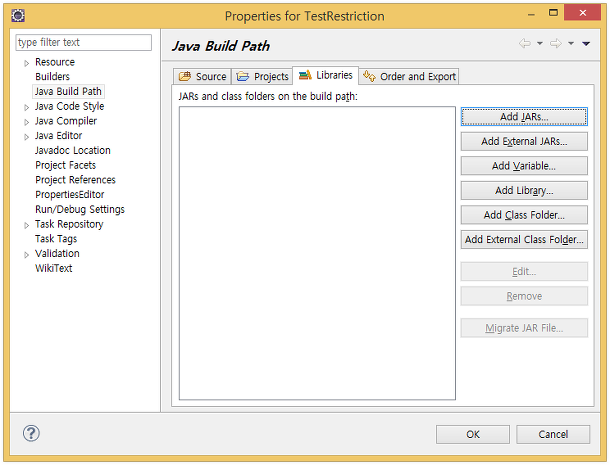The image size is (610, 465).
Task: Click the Add Class Folder... button
Action: [x=524, y=215]
